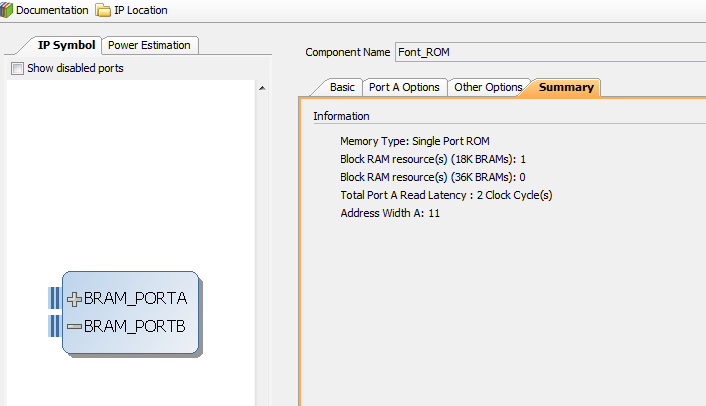
Task: Open the Documentation book icon
Action: [x=6, y=10]
